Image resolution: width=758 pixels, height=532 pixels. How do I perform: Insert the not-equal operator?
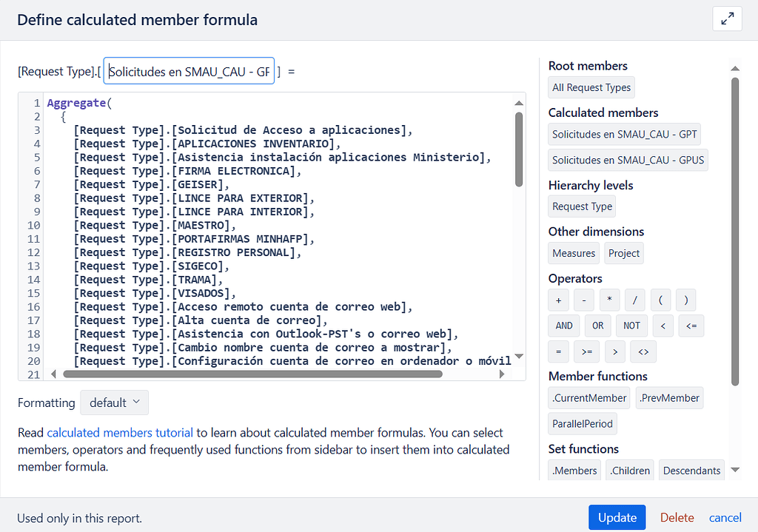pyautogui.click(x=643, y=351)
